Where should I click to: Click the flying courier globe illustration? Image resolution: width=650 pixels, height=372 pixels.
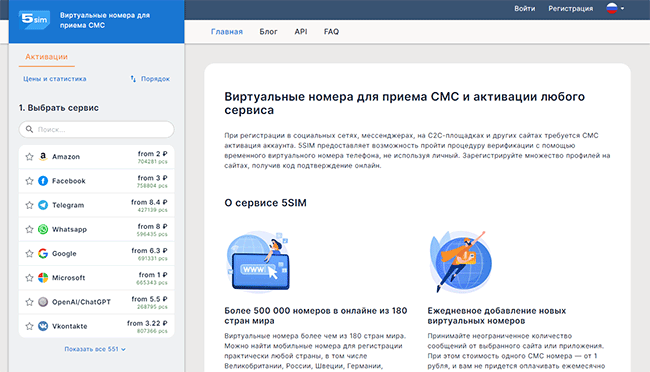[460, 261]
